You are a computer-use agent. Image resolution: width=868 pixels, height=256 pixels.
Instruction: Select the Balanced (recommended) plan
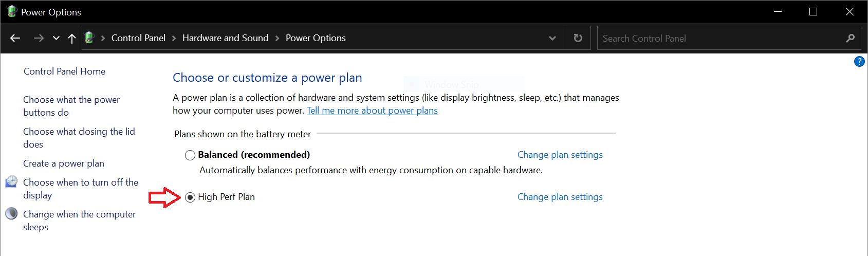pos(190,155)
